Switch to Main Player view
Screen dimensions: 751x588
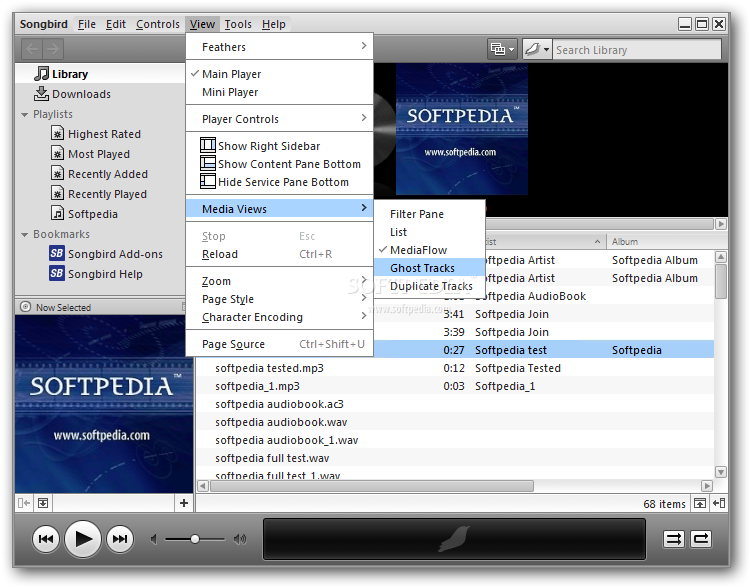pyautogui.click(x=279, y=74)
